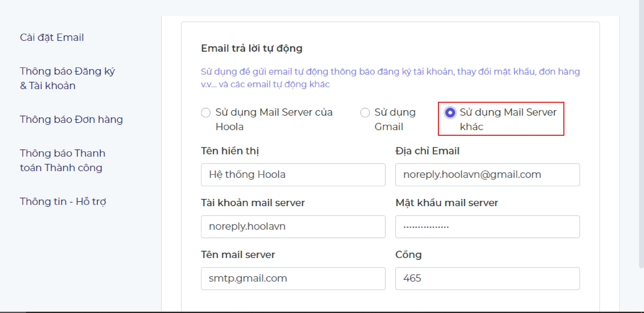Focus the 'Mật khẩu mail server' password field
This screenshot has height=313, width=644.
[x=487, y=227]
